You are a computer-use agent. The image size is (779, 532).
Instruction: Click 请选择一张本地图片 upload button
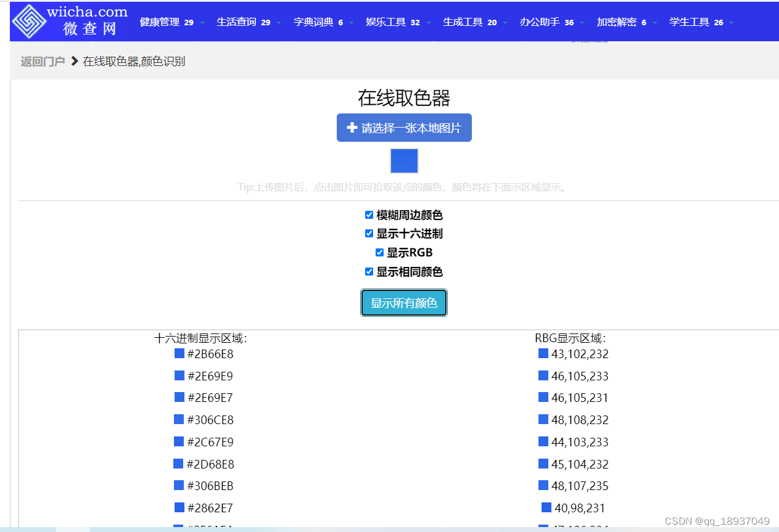[404, 128]
